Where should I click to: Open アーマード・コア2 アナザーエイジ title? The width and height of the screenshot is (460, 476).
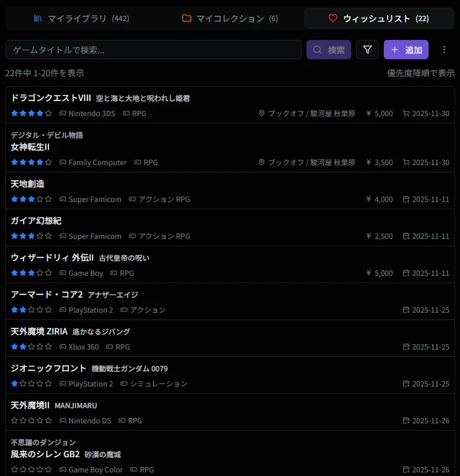pos(74,295)
